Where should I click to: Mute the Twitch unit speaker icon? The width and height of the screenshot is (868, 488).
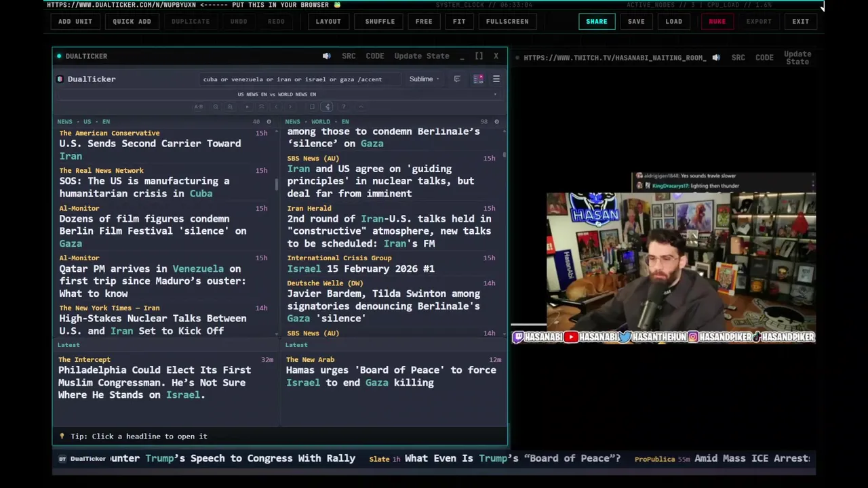tap(716, 58)
